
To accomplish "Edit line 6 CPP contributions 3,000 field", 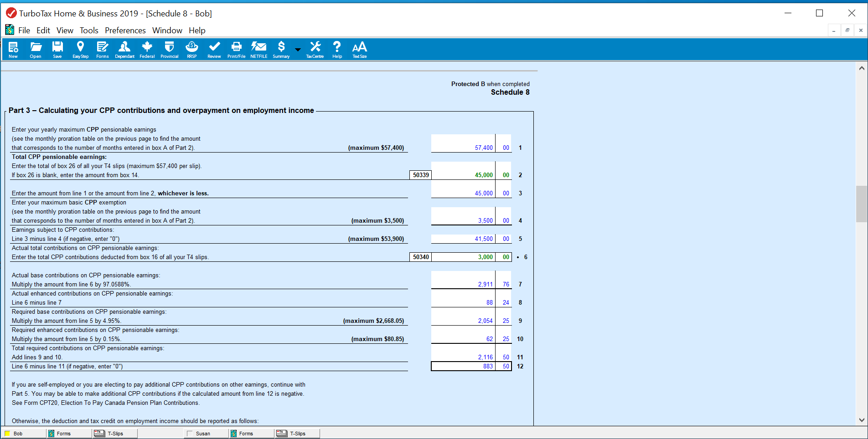I will [x=471, y=257].
